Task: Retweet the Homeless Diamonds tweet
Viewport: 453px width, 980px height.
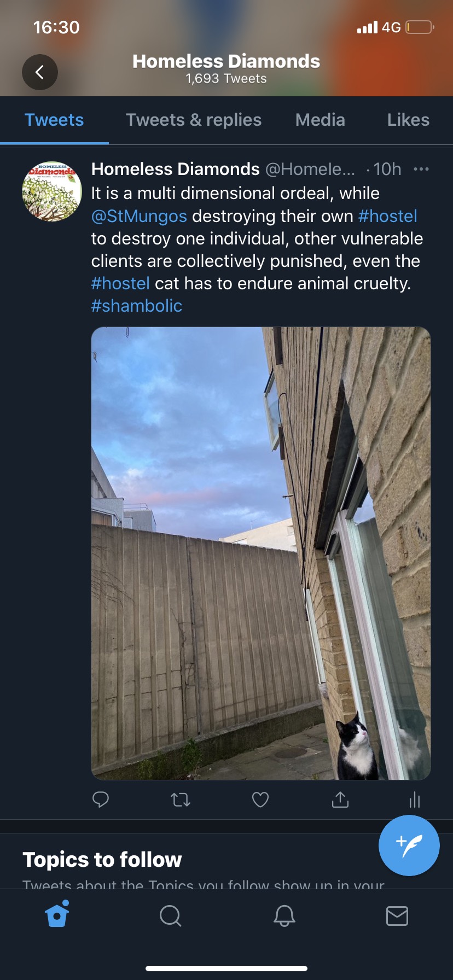Action: 180,800
